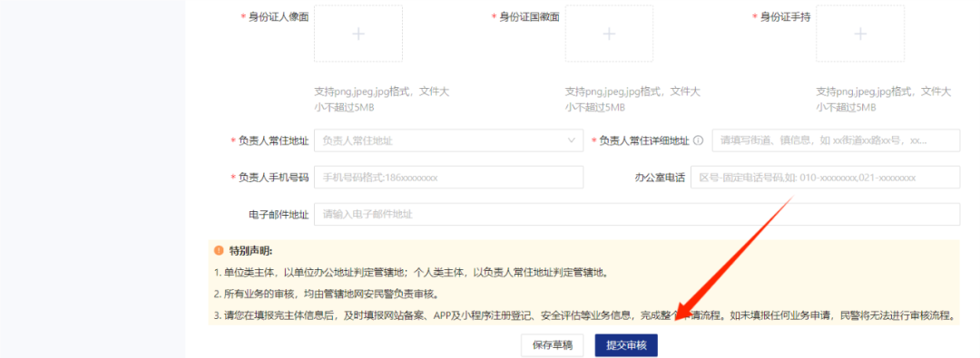Click the 身份证手持 field label
This screenshot has height=358, width=980.
tap(785, 17)
